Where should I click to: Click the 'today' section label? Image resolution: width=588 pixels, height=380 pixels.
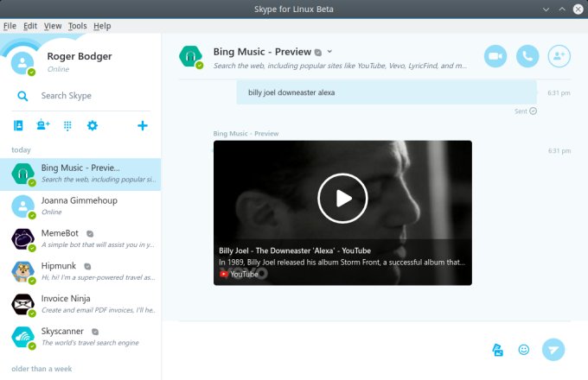(x=21, y=149)
